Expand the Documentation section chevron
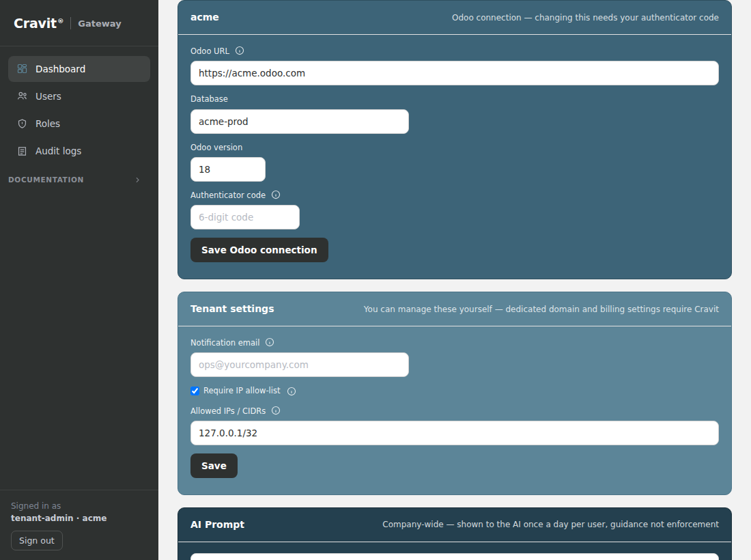 pos(137,180)
